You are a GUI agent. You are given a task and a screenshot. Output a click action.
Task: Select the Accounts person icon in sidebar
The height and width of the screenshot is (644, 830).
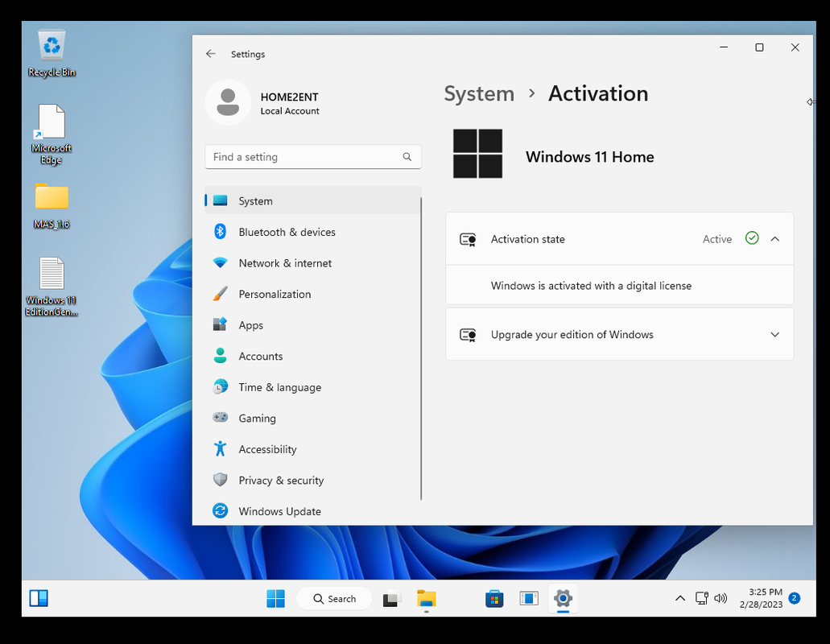coord(221,356)
